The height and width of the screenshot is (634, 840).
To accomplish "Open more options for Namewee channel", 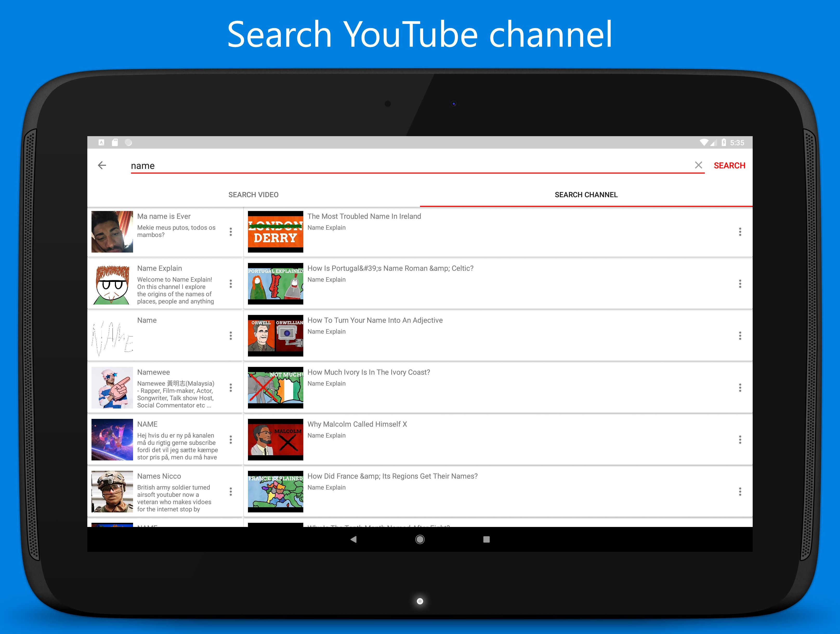I will pyautogui.click(x=231, y=388).
